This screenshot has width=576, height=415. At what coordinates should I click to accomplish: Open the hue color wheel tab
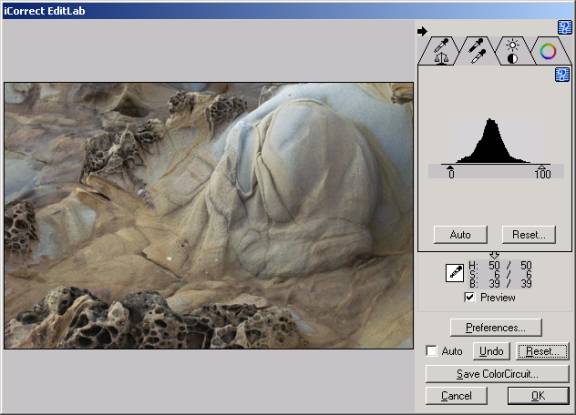point(548,51)
